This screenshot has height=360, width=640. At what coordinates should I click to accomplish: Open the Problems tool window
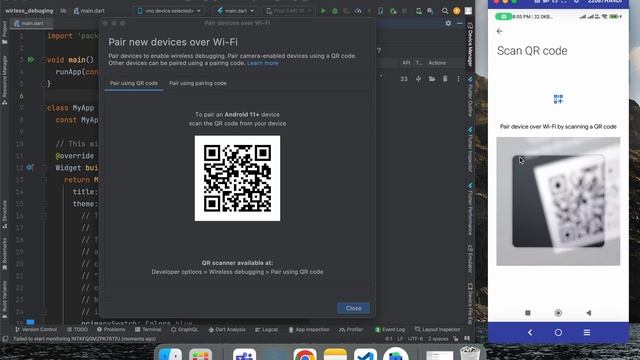[x=111, y=329]
